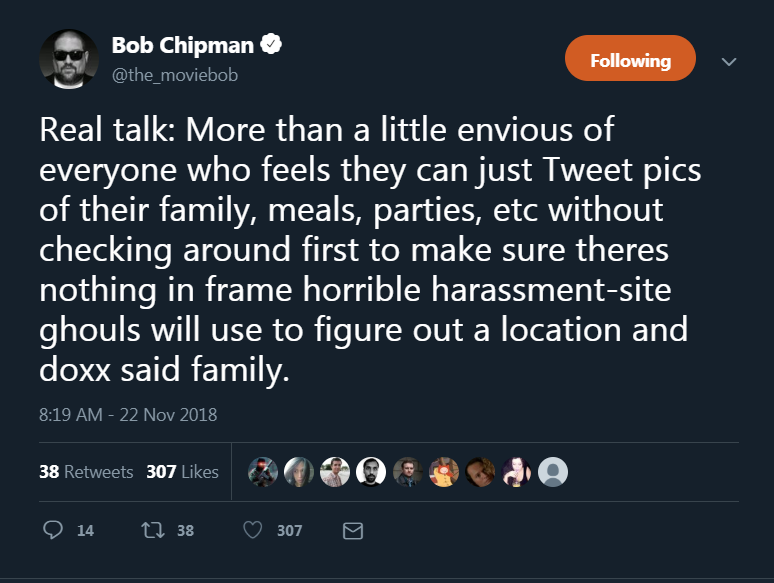The image size is (774, 583).
Task: Open the first liker avatar in the row
Action: point(262,472)
